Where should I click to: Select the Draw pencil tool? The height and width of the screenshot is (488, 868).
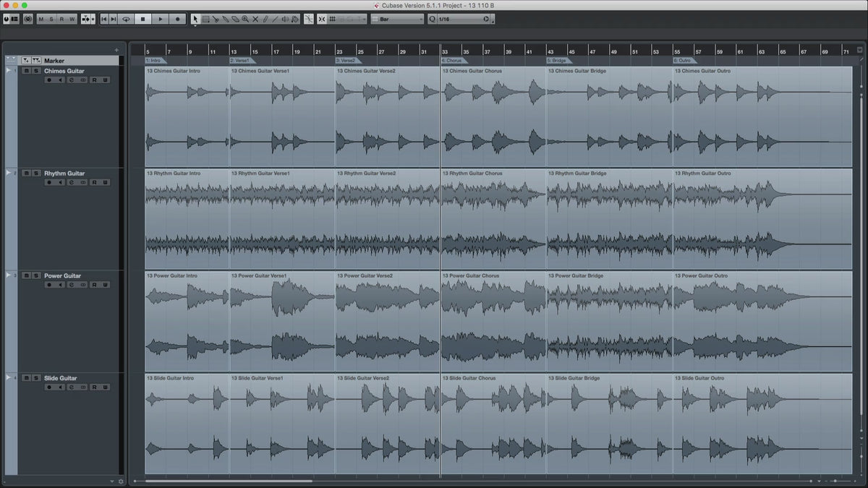(265, 20)
